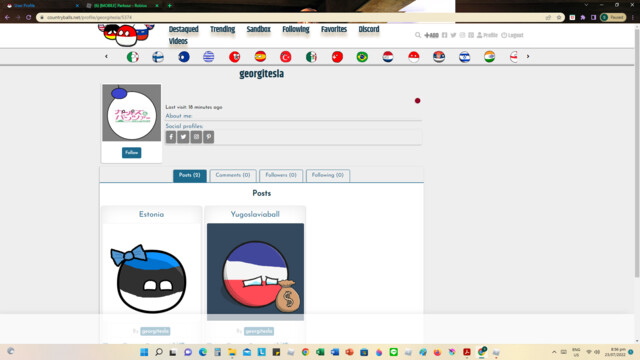640x360 pixels.
Task: Switch to the Followers (0) tab
Action: point(281,176)
